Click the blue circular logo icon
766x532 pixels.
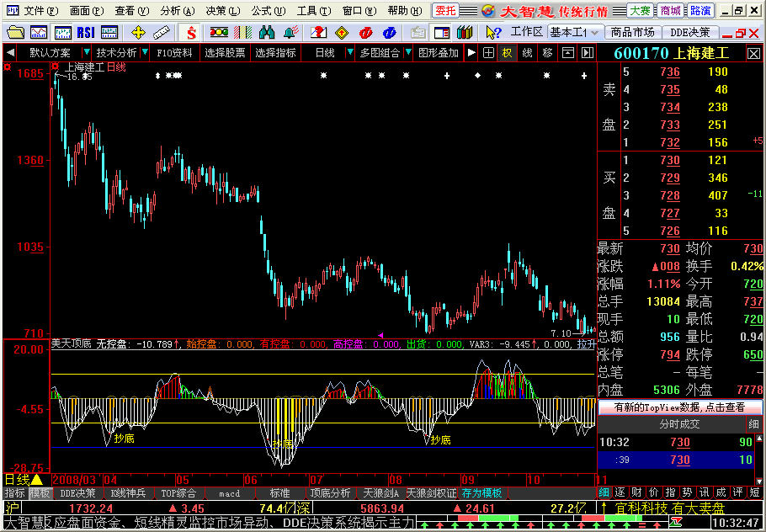(390, 33)
